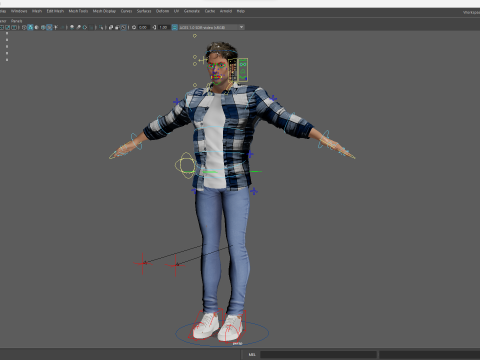Click the persp camera label
The width and height of the screenshot is (480, 360).
point(237,343)
